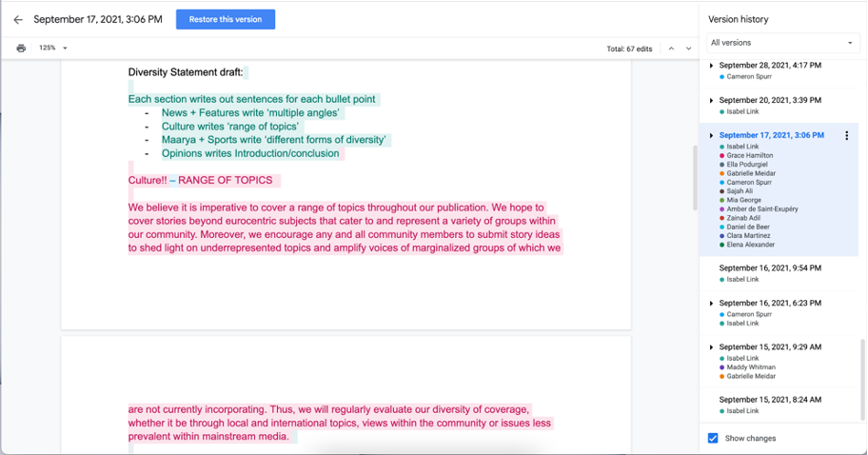The height and width of the screenshot is (455, 868).
Task: Toggle the Show changes checkbox
Action: click(713, 439)
